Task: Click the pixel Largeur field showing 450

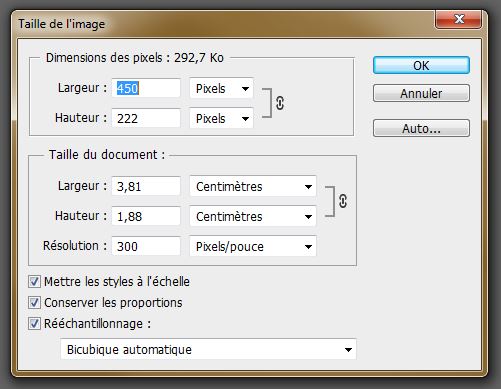Action: (146, 88)
